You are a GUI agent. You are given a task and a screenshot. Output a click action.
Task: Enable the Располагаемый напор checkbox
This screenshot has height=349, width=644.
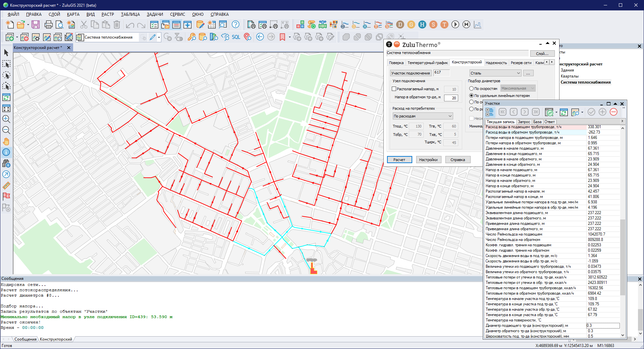pyautogui.click(x=394, y=89)
